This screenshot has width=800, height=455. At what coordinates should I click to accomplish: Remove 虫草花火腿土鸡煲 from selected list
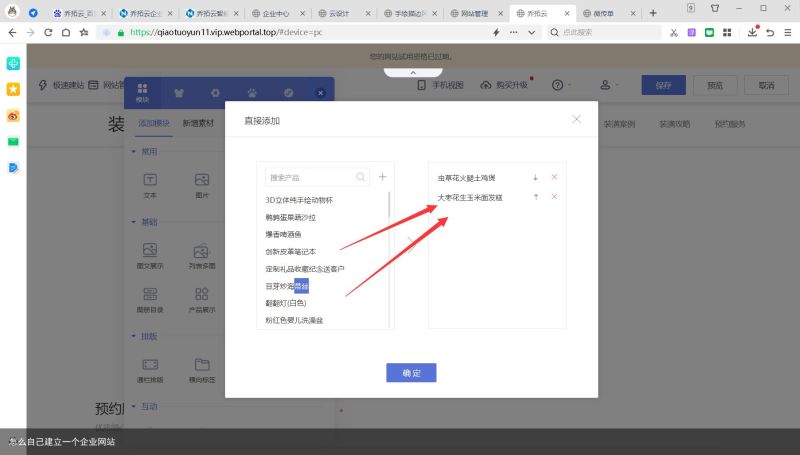pos(554,177)
